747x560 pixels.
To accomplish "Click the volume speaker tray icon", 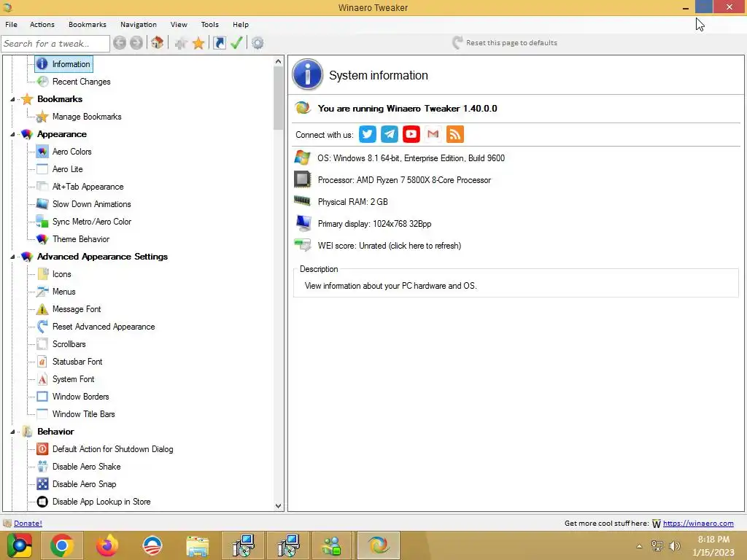I will [674, 546].
